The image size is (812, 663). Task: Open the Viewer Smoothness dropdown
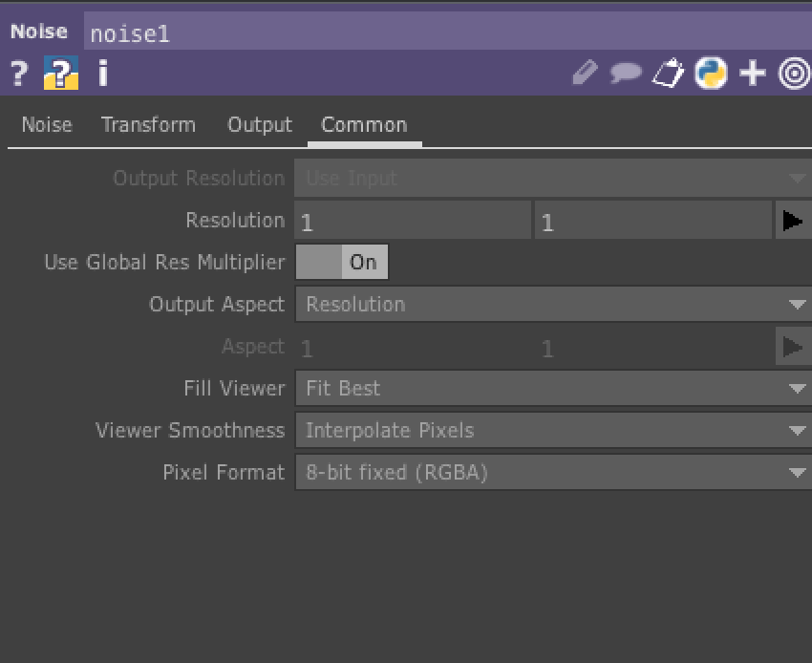552,431
